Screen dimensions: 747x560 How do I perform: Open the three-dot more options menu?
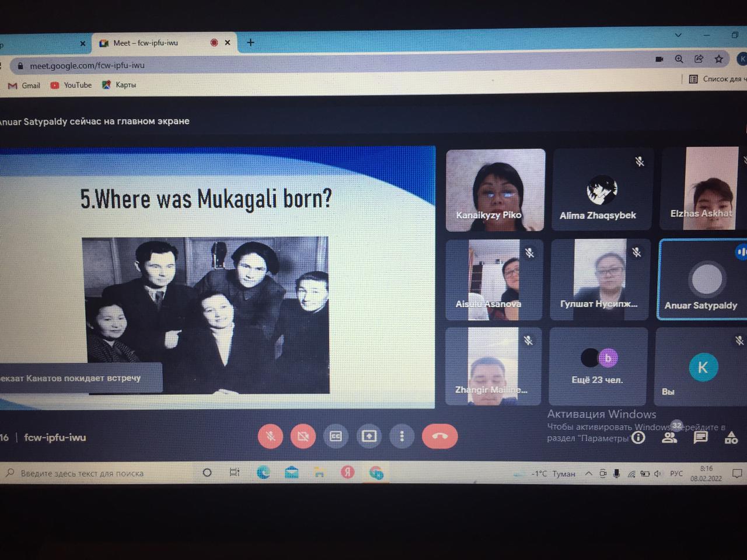402,436
